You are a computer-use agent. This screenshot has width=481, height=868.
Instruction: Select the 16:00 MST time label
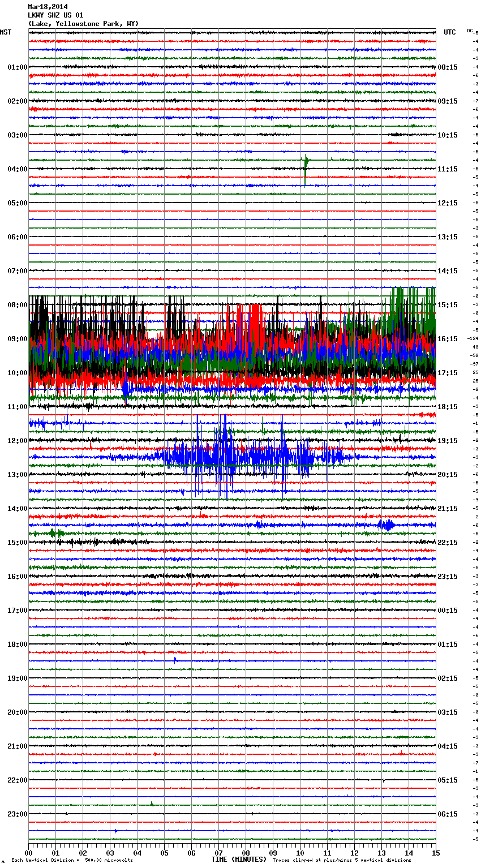coord(17,577)
